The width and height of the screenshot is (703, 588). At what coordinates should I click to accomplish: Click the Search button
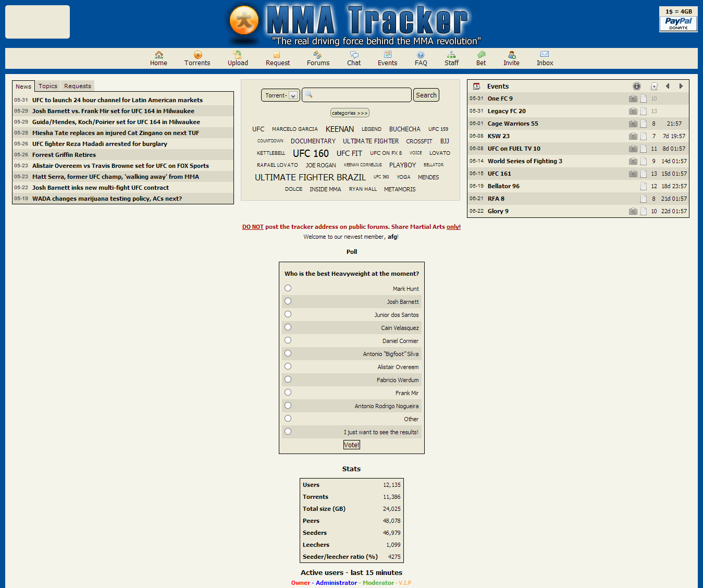point(426,95)
